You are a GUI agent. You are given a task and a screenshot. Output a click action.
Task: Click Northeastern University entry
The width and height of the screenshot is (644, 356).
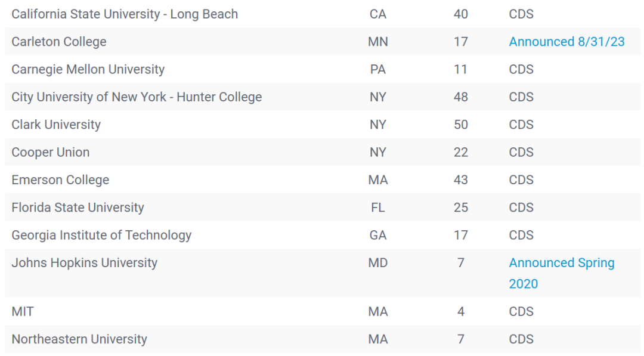click(79, 339)
